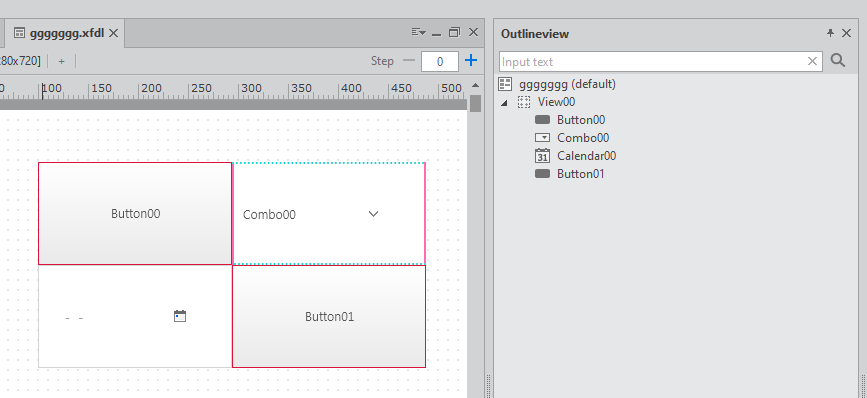Select Button00 on the design canvas
867x398 pixels.
(x=135, y=213)
